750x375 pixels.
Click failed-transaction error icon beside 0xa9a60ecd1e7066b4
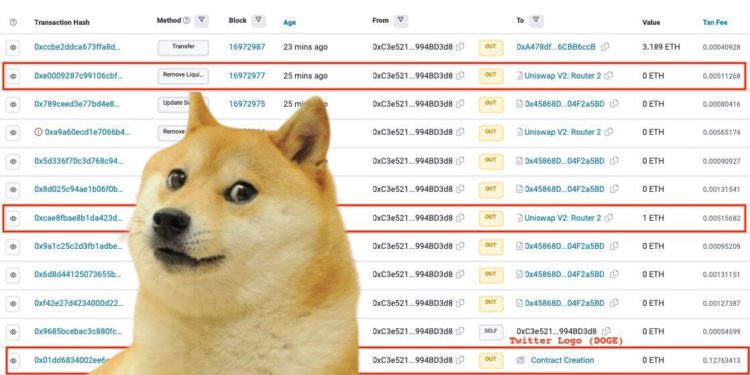pos(38,132)
